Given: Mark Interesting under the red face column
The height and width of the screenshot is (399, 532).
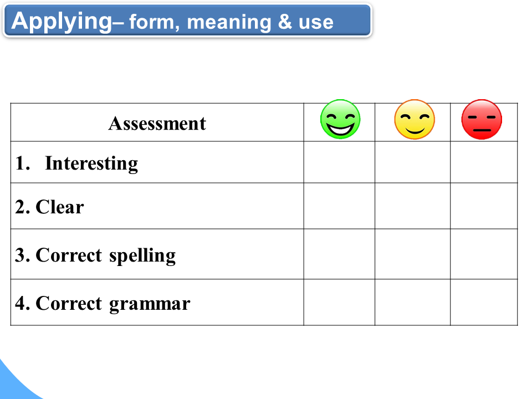Looking at the screenshot, I should tap(484, 162).
